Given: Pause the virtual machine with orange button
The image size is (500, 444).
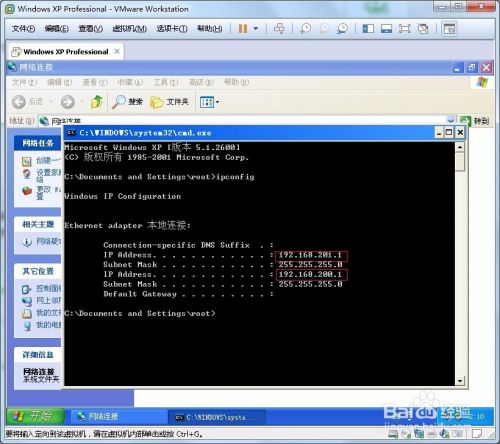Looking at the screenshot, I should [243, 29].
